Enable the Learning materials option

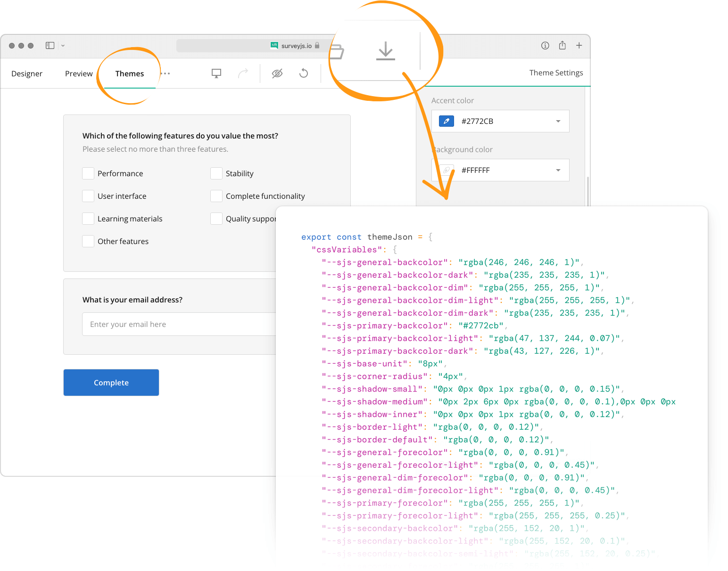pyautogui.click(x=88, y=219)
